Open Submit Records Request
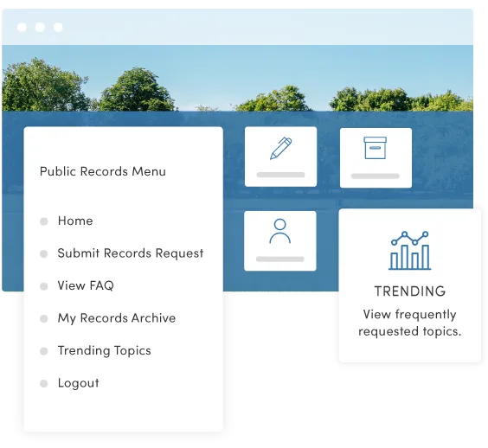The height and width of the screenshot is (448, 488). [x=131, y=253]
